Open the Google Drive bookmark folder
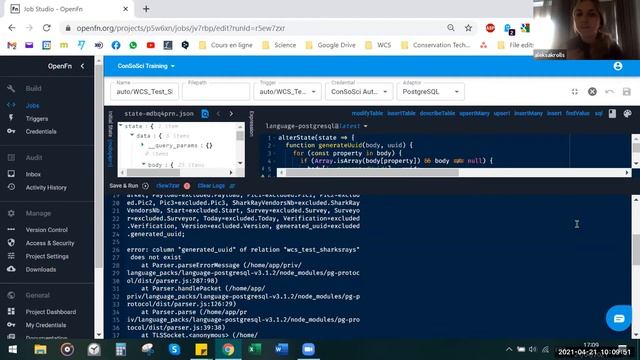Image resolution: width=640 pixels, height=360 pixels. [x=331, y=45]
